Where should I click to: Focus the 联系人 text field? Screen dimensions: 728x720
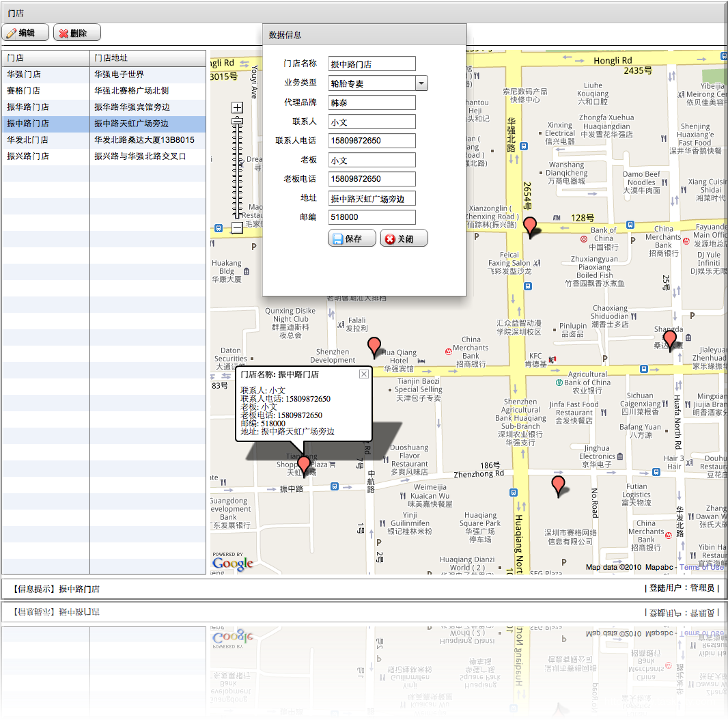tap(372, 122)
